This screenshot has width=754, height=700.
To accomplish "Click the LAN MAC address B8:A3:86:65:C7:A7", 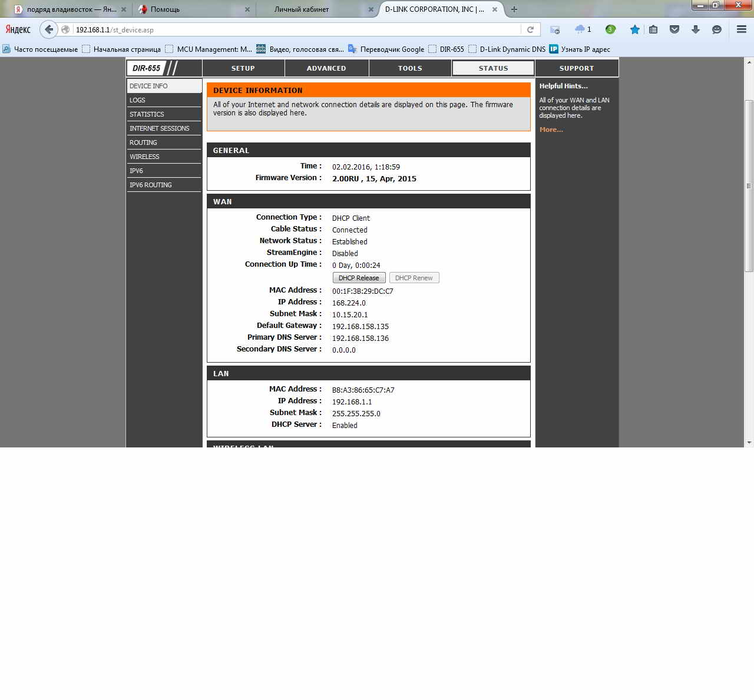I will (x=363, y=390).
